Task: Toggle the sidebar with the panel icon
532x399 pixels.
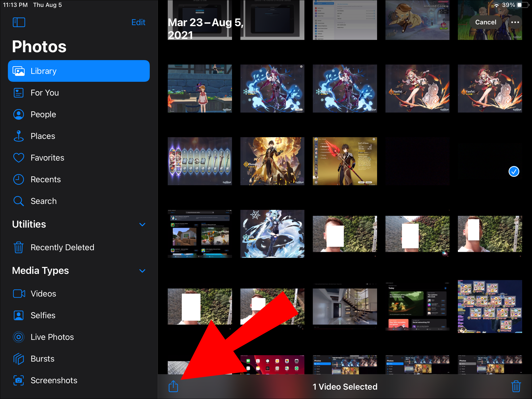Action: (x=19, y=22)
